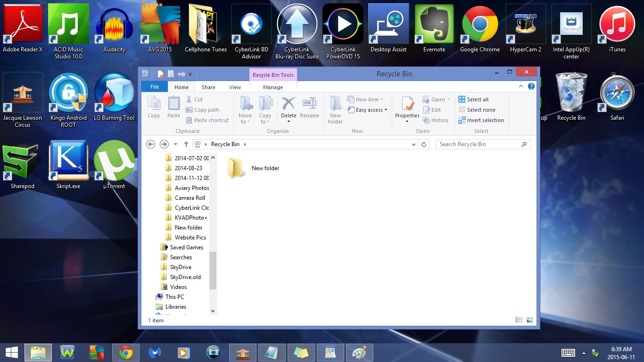Select Recycle Bin desktop icon
This screenshot has width=644, height=362.
pyautogui.click(x=571, y=97)
